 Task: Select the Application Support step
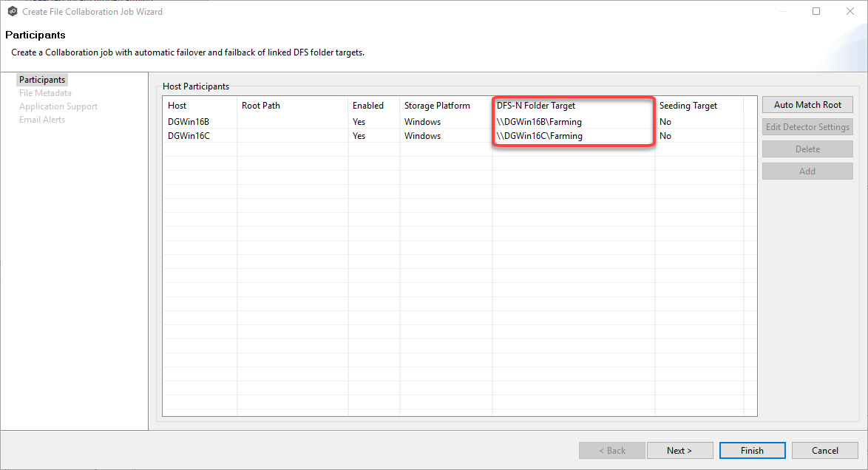58,106
